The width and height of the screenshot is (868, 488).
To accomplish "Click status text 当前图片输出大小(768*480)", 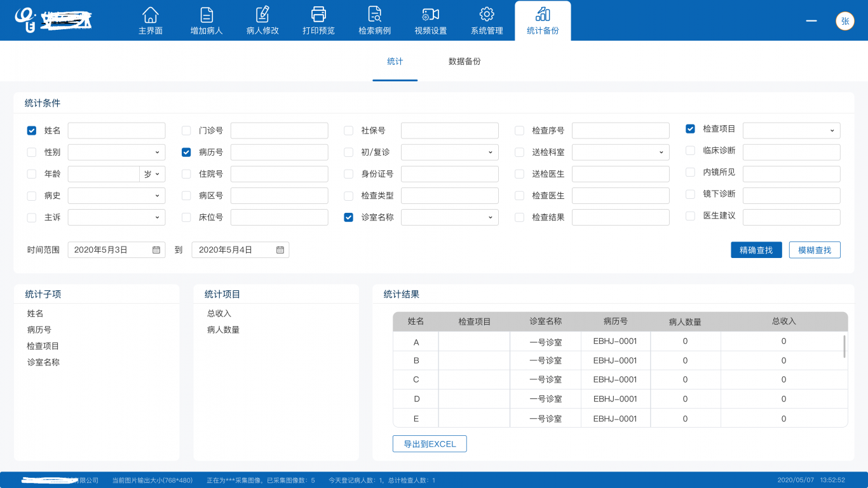I will coord(153,480).
